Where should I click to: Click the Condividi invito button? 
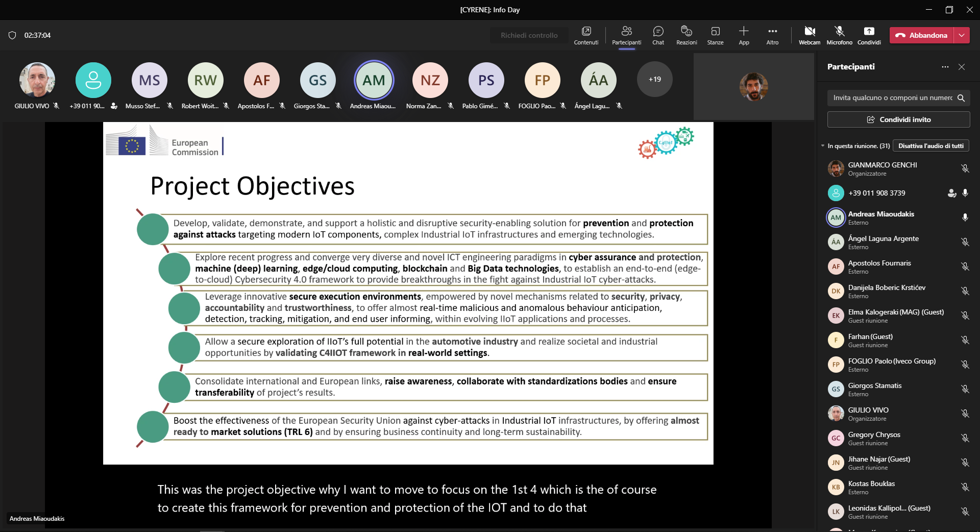[x=898, y=119]
